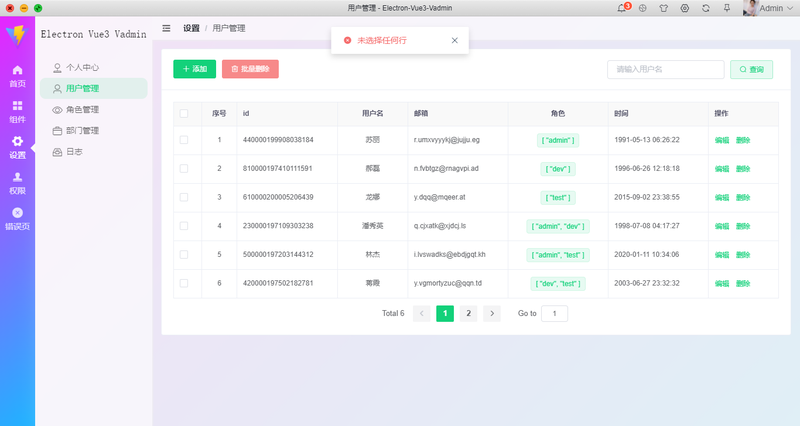Close the 未选择任何行 alert message
Image resolution: width=800 pixels, height=426 pixels.
(455, 40)
